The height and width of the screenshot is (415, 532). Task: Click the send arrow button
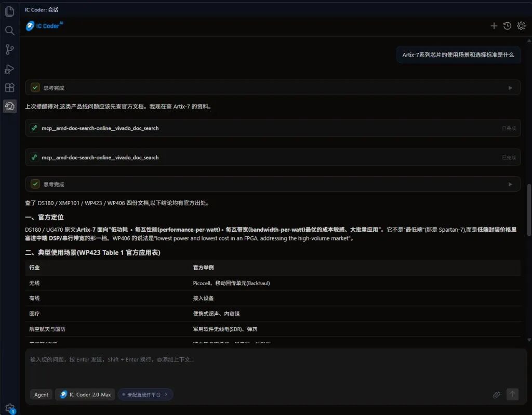click(513, 394)
